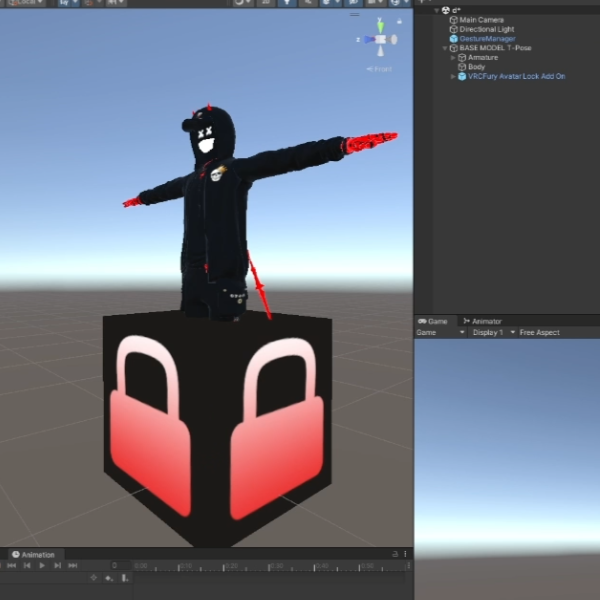This screenshot has width=600, height=600.
Task: Toggle scene lighting with the lightbulb icon
Action: coord(287,3)
